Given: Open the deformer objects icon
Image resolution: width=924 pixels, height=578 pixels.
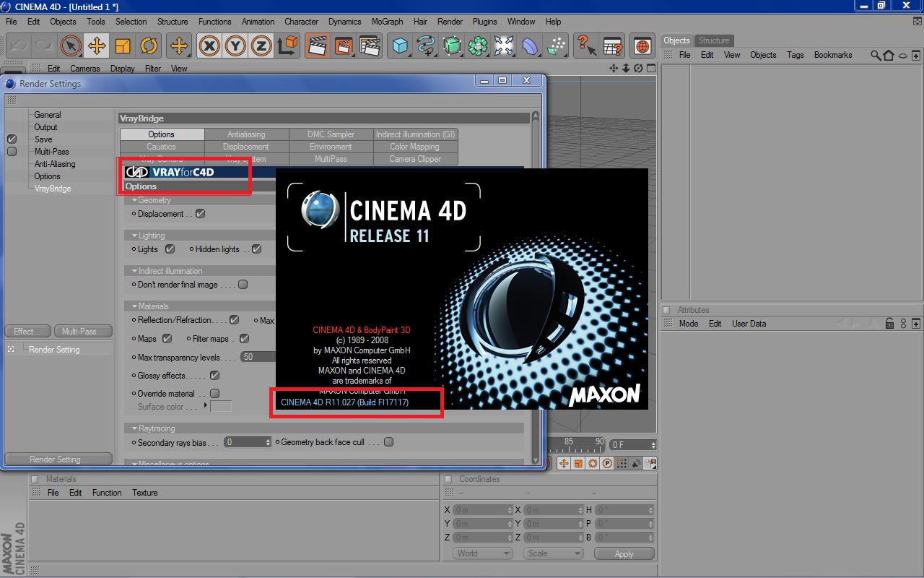Looking at the screenshot, I should tap(530, 46).
